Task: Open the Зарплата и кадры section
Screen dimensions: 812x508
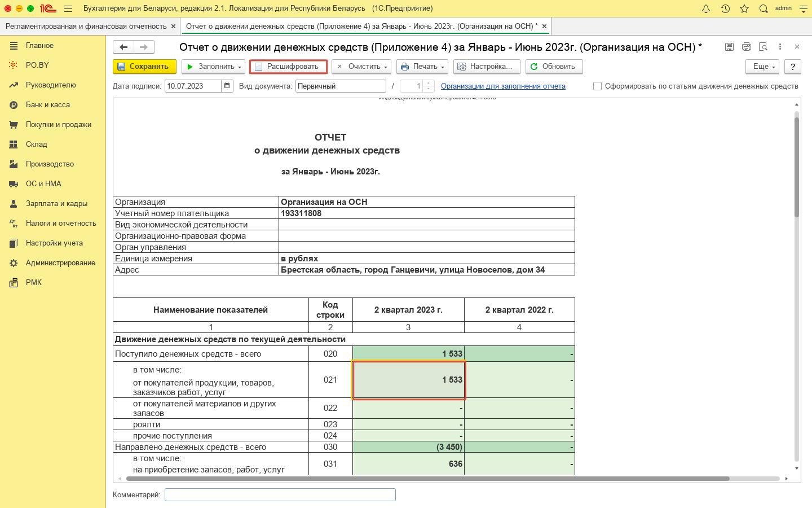Action: pyautogui.click(x=52, y=203)
